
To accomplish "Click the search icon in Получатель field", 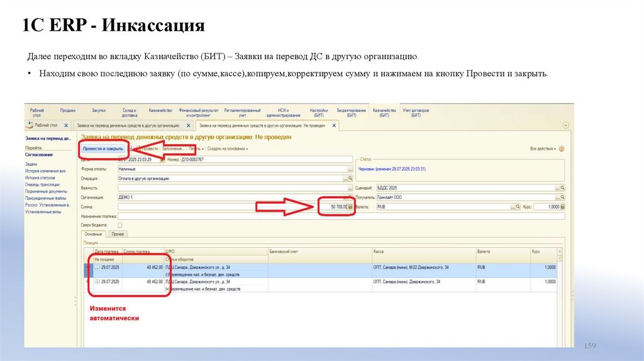I will tap(562, 197).
